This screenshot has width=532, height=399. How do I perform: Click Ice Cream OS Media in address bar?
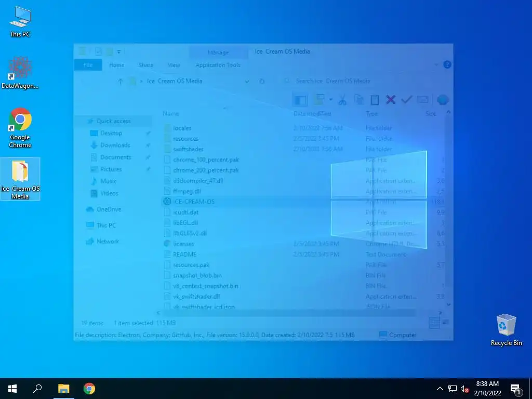click(175, 81)
